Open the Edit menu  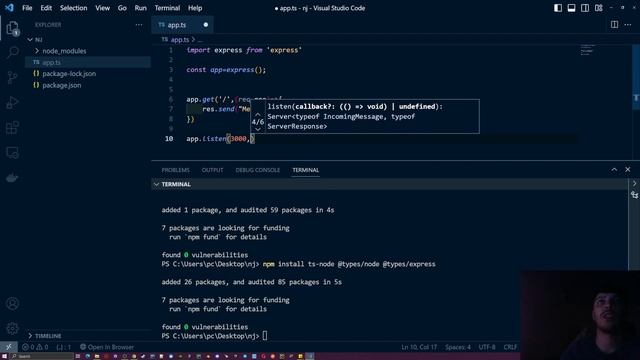(46, 8)
